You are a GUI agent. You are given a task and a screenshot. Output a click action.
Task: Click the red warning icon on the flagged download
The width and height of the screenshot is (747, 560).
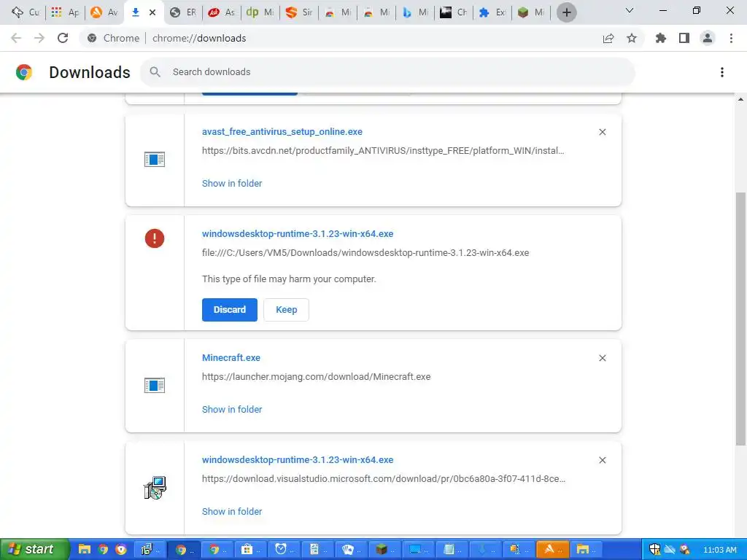pyautogui.click(x=155, y=238)
